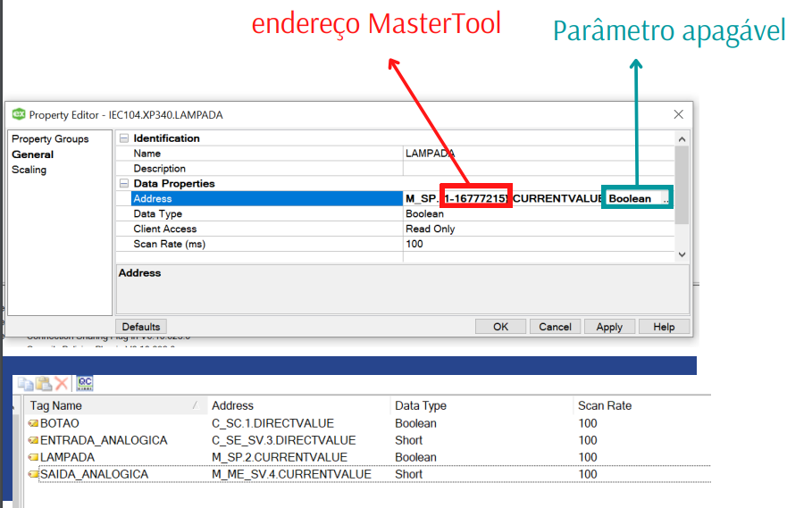
Task: Select the General property group
Action: 32,154
